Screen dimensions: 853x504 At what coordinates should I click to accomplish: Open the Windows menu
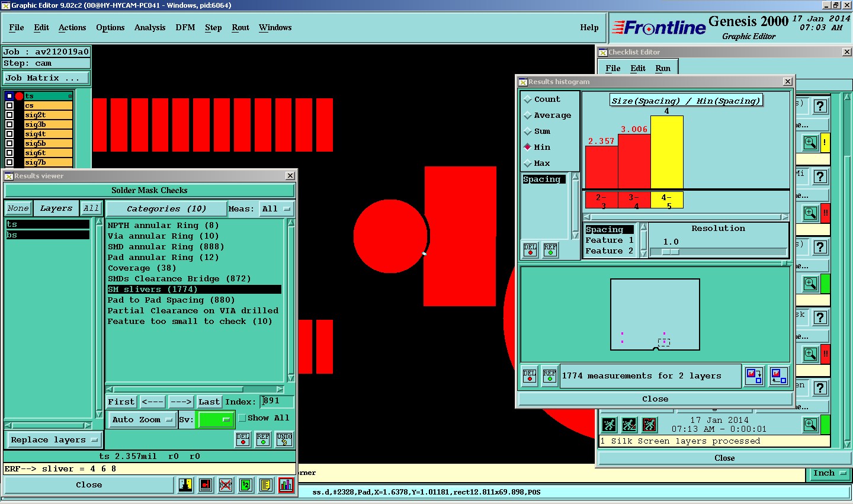point(275,27)
